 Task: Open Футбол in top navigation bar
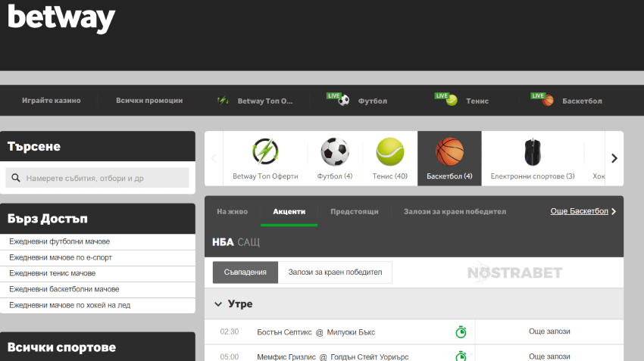(373, 101)
